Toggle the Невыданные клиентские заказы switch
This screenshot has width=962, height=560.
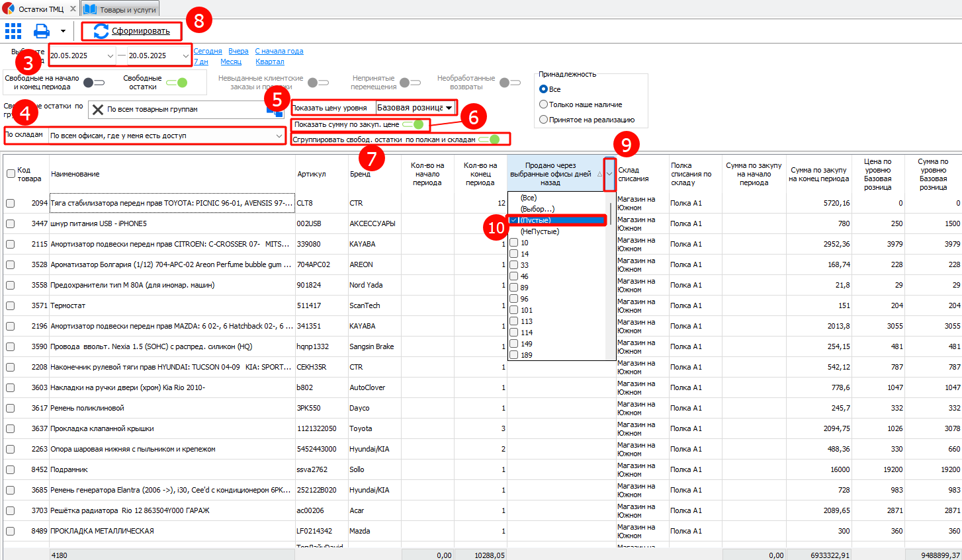click(x=318, y=83)
